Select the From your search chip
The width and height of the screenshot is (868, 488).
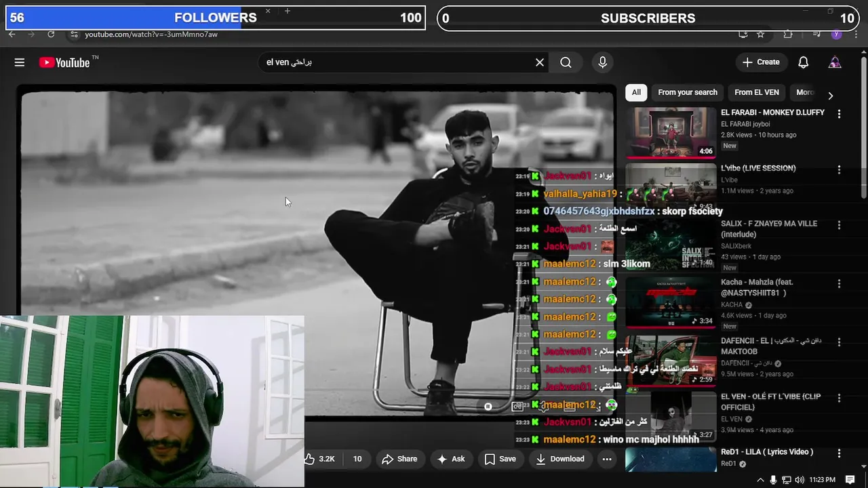point(687,92)
